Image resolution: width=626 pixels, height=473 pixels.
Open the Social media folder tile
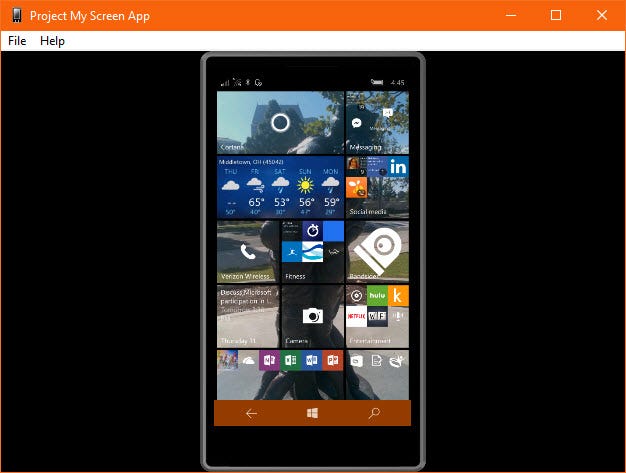point(377,187)
